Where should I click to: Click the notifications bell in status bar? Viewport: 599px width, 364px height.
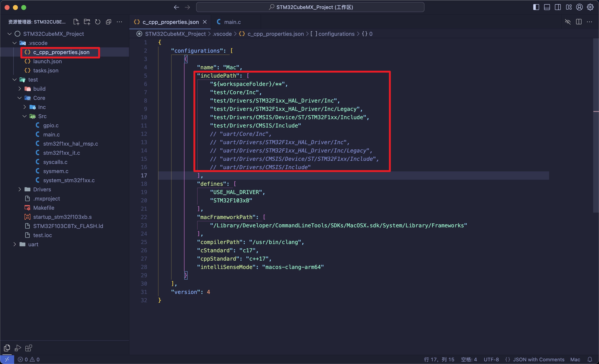(590, 359)
